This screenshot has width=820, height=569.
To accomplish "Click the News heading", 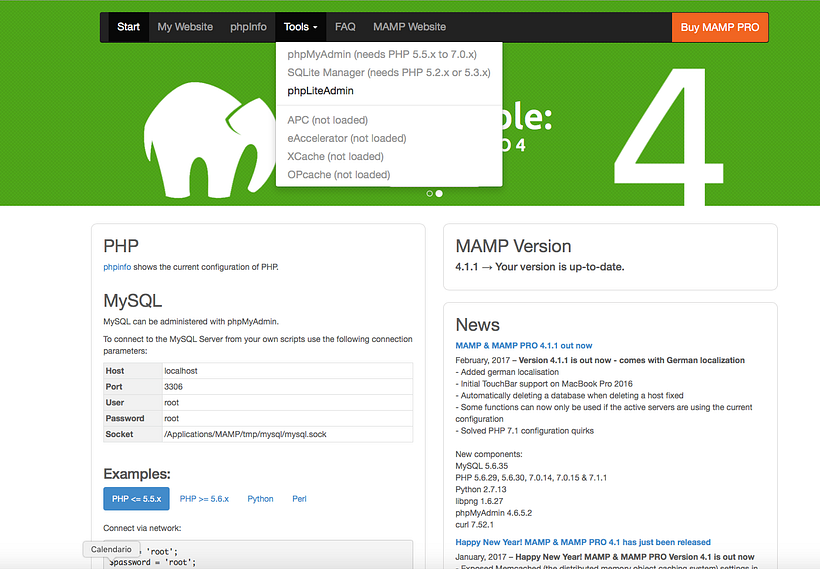I will pyautogui.click(x=477, y=325).
